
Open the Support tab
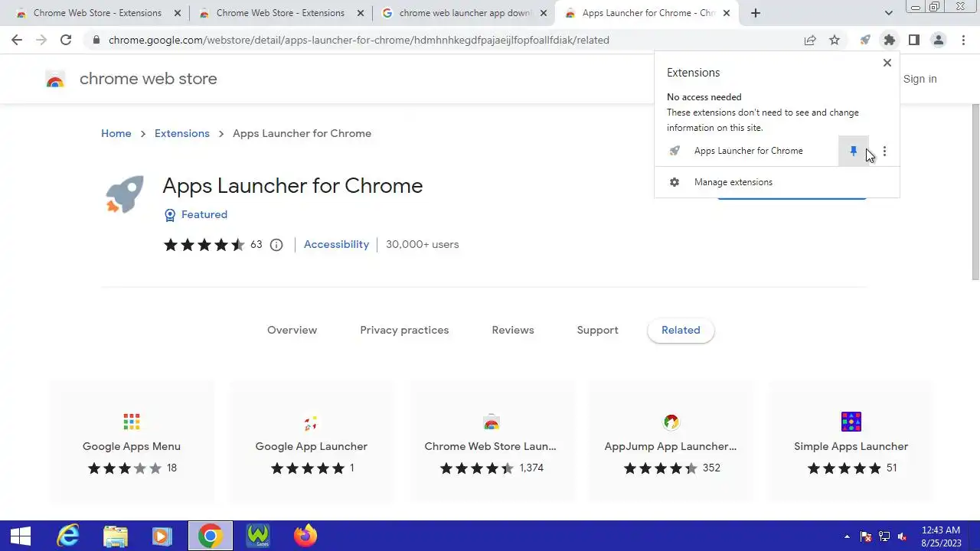(x=597, y=330)
